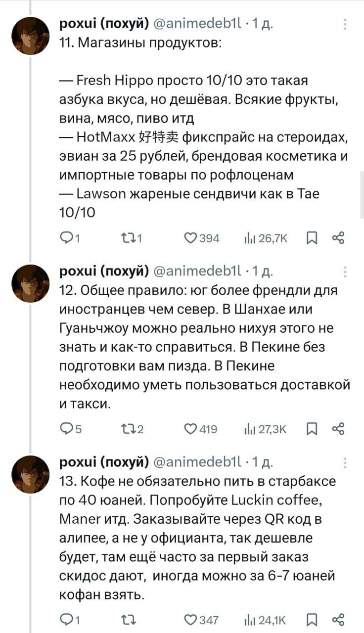
Task: Share the tweet about HotMaxx and Lawson
Action: (338, 238)
